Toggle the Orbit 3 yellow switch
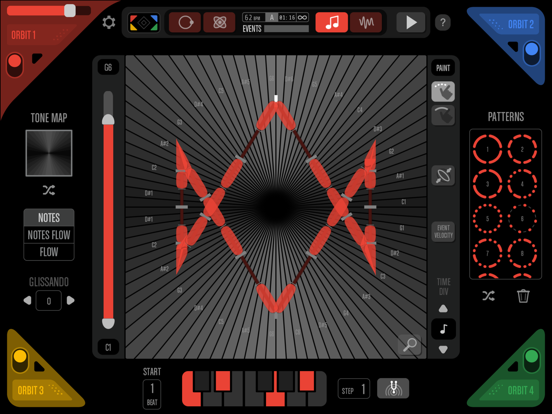 pos(20,360)
